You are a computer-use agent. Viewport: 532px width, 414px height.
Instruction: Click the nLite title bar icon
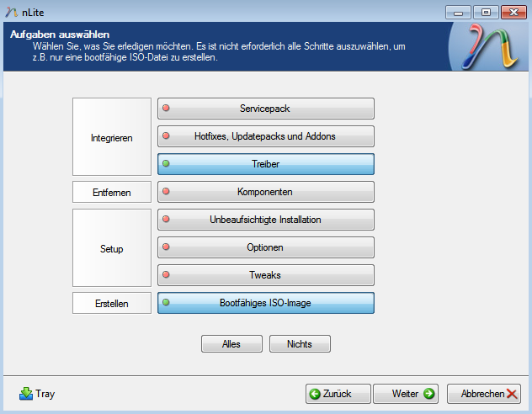[x=11, y=11]
